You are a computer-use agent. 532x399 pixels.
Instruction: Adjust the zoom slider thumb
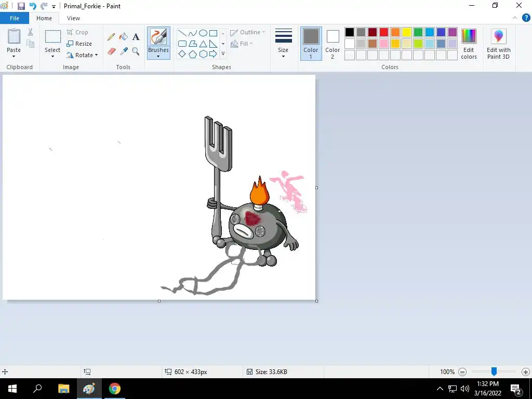pos(494,371)
